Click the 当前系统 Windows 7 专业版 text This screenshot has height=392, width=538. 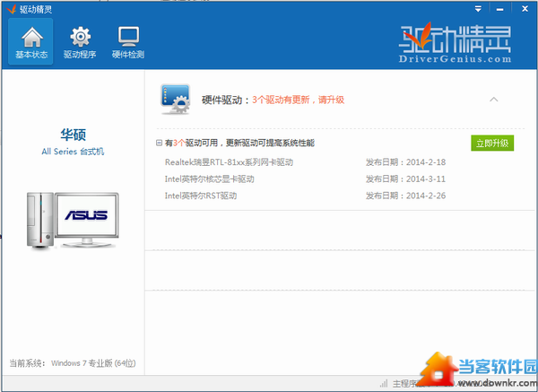coord(73,363)
